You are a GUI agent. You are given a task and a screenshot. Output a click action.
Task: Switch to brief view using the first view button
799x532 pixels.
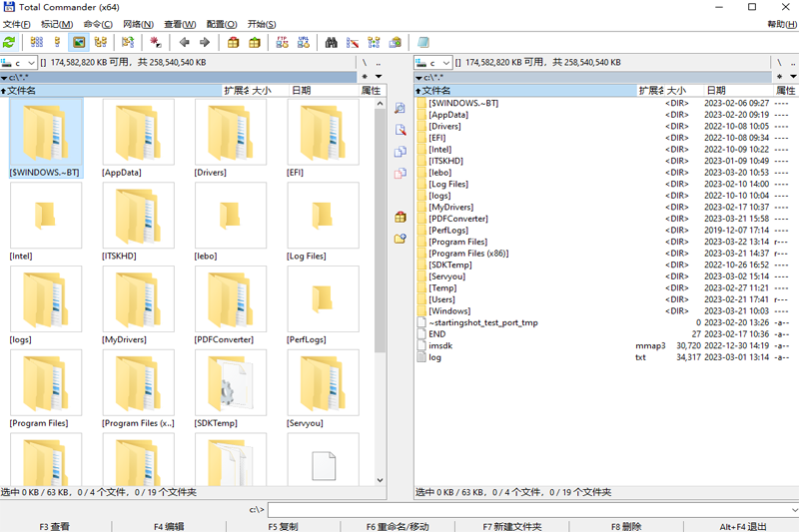coord(37,42)
